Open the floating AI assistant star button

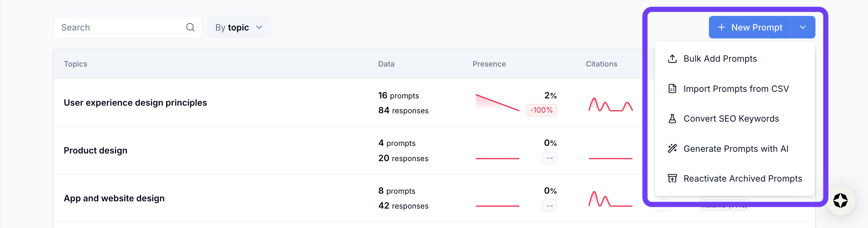[x=840, y=201]
